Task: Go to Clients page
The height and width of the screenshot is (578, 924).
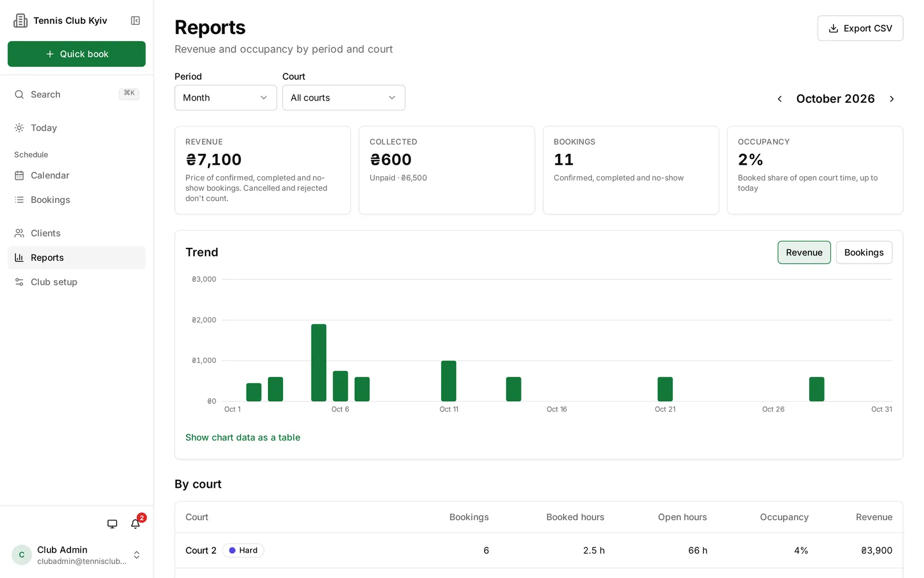Action: 76,233
